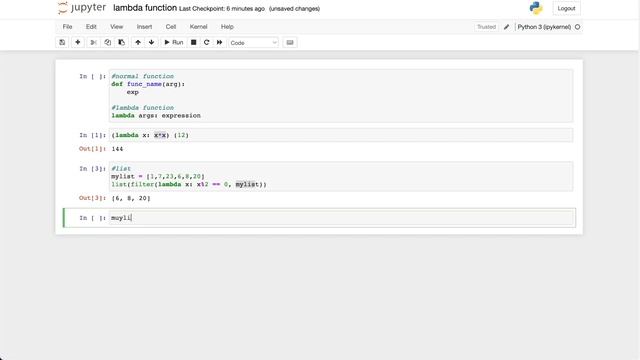Restart the kernel icon

(x=207, y=42)
